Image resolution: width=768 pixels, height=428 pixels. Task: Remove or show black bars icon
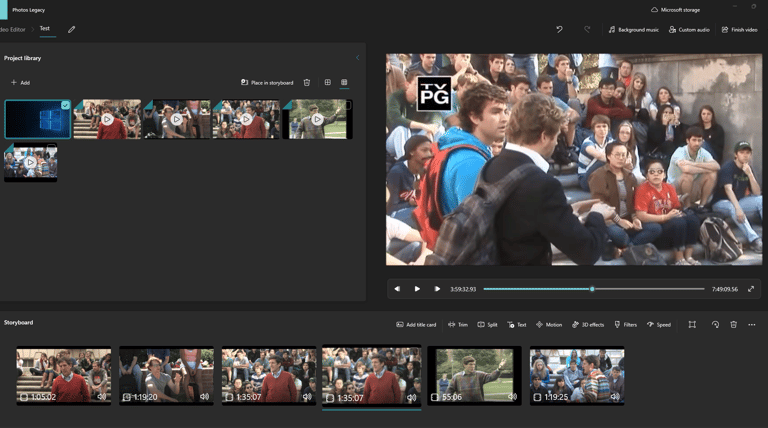pos(692,325)
